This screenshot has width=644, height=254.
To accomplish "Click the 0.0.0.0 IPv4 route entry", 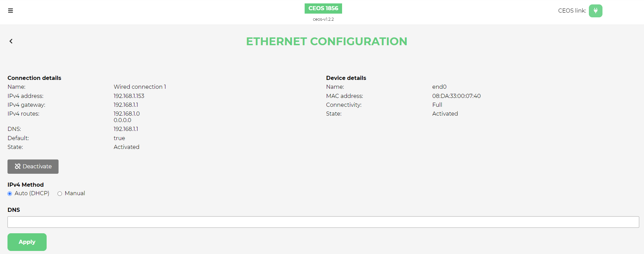I will tap(123, 120).
